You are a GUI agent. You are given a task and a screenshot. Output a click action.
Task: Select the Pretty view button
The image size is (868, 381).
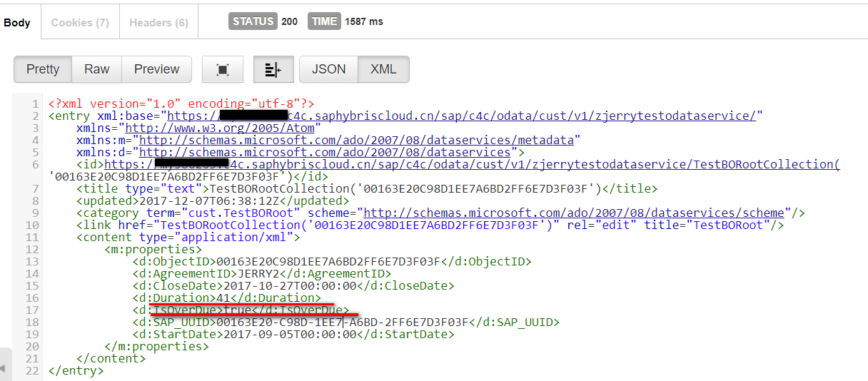coord(43,69)
